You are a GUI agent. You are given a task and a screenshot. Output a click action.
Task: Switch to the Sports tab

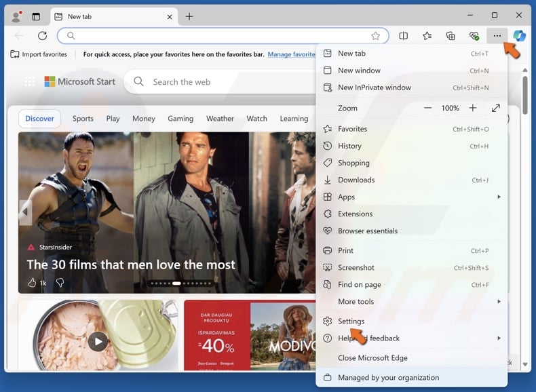point(83,119)
